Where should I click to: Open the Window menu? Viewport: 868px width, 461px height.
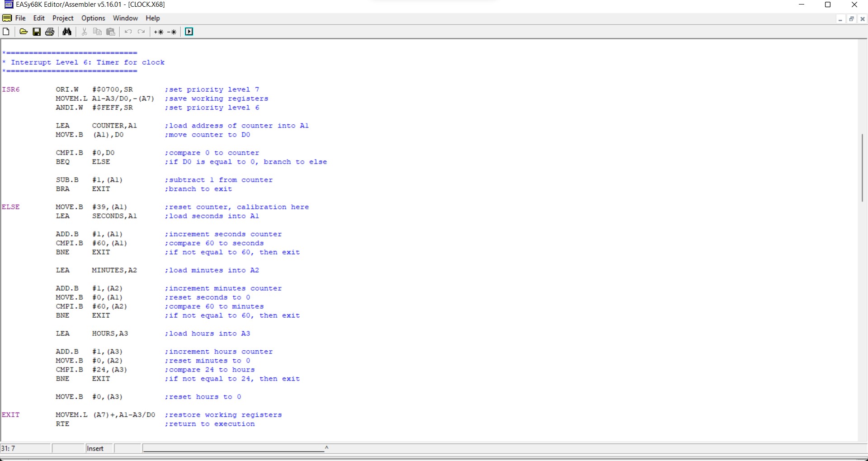point(125,18)
